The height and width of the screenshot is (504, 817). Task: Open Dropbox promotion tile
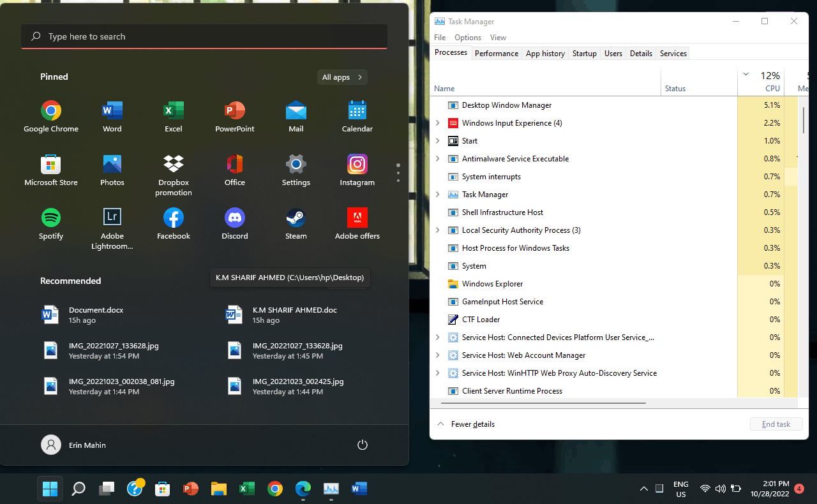coord(174,175)
